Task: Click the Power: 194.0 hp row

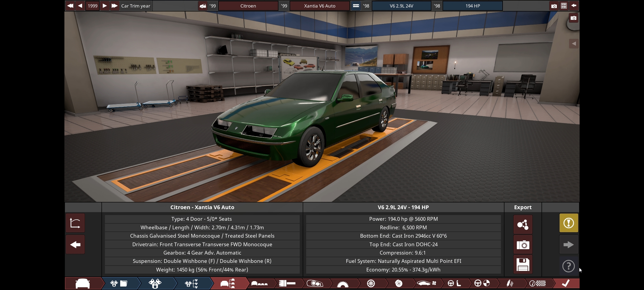Action: (x=403, y=219)
